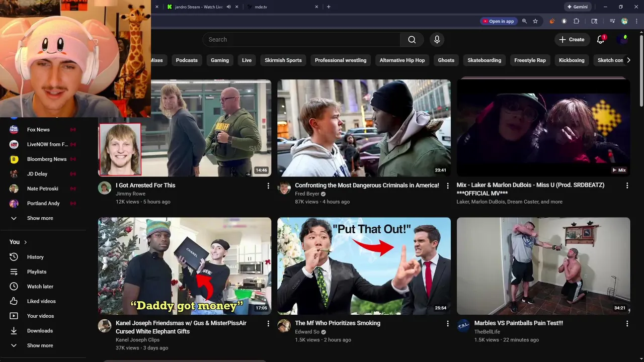Click the Gemini button
Image resolution: width=644 pixels, height=362 pixels.
pos(577,7)
